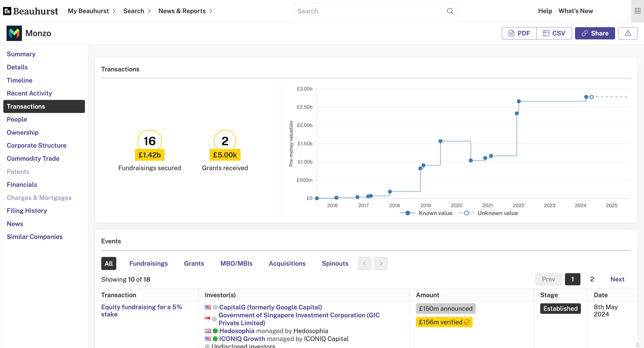Click the Monzo company logo

[x=14, y=33]
